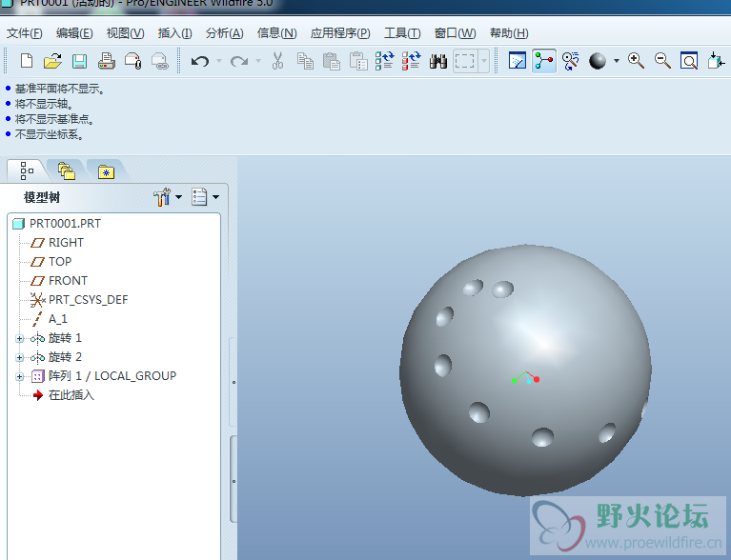Open the 工具(T) menu

[402, 33]
